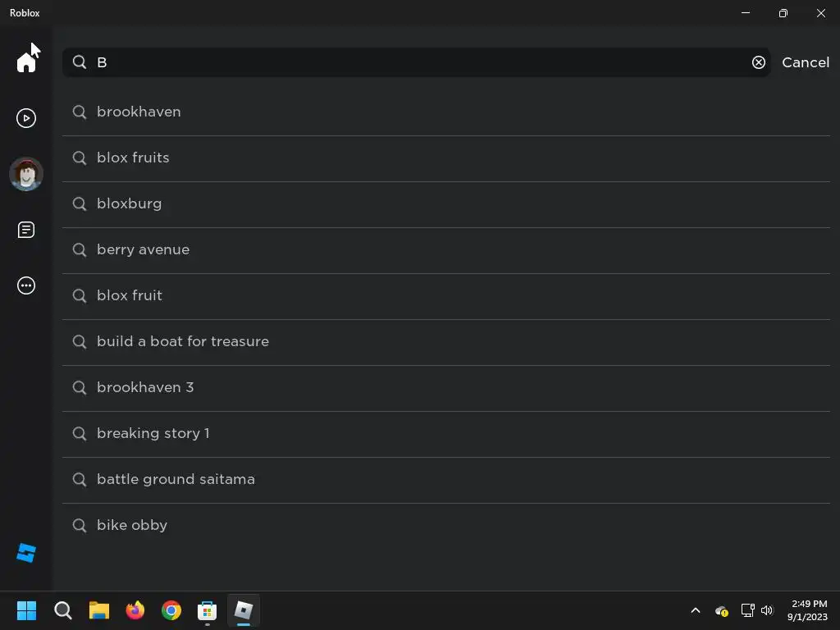Pick the 'brookhaven 3' suggestion
840x630 pixels.
(446, 388)
